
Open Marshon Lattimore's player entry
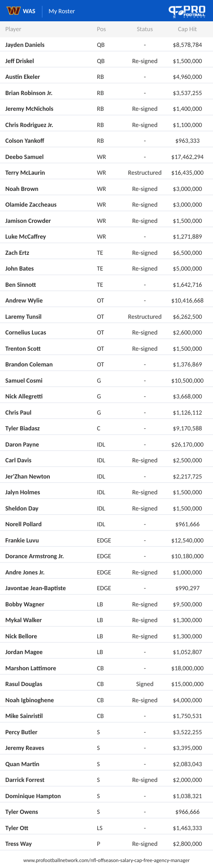click(31, 668)
